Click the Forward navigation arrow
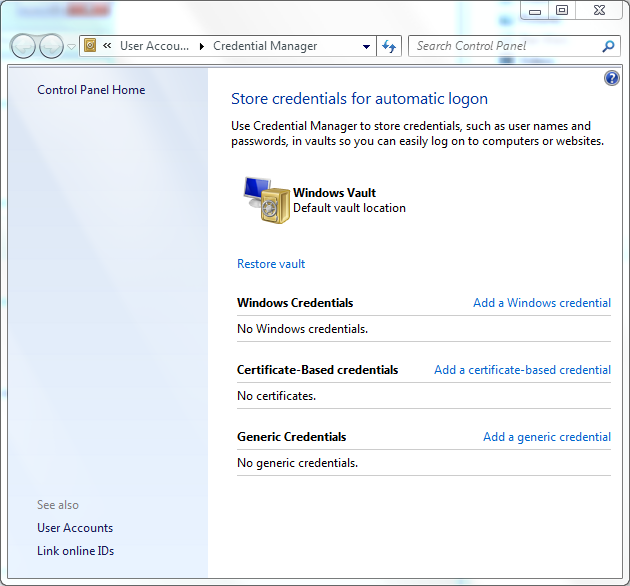630x586 pixels. click(51, 46)
